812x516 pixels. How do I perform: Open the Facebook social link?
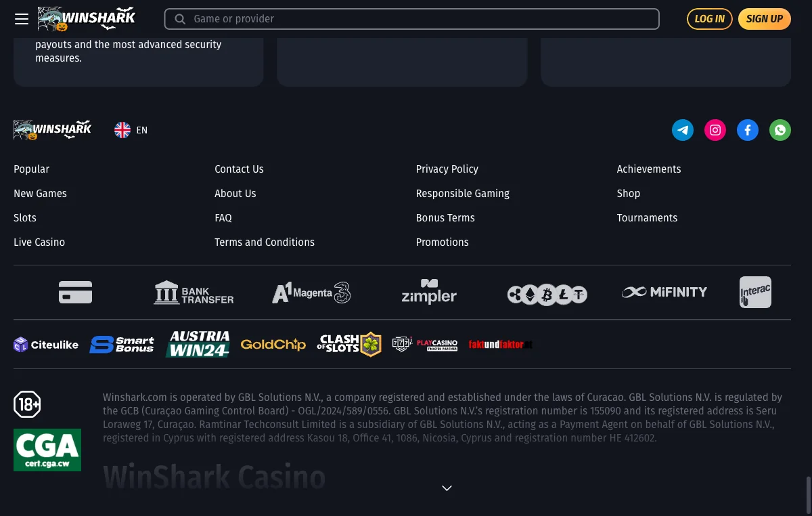[748, 130]
